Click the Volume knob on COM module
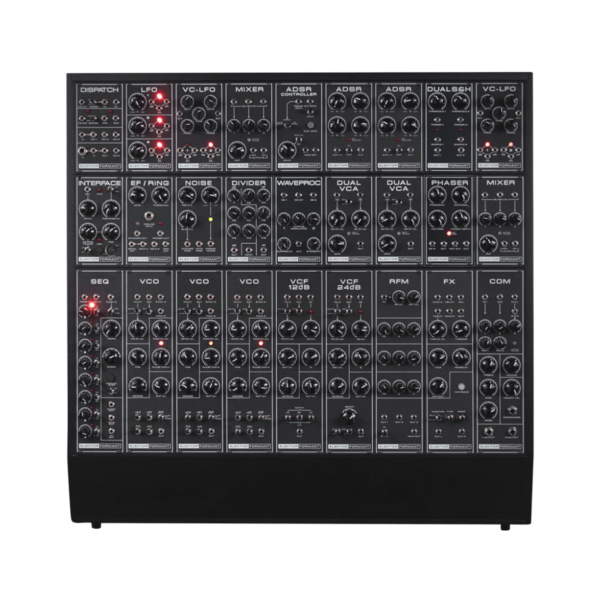The height and width of the screenshot is (600, 600). pos(512,365)
